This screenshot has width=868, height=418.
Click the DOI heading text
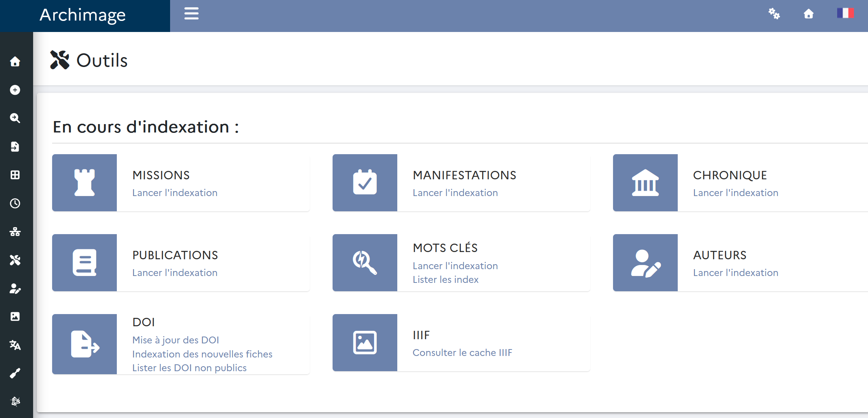click(143, 322)
